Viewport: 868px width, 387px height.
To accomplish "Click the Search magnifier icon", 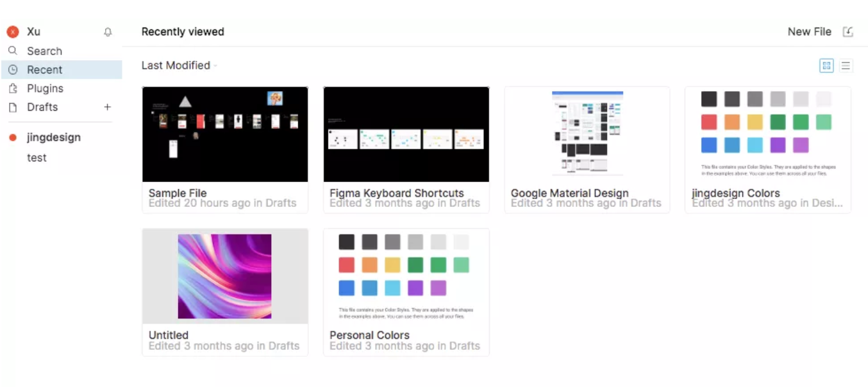I will point(13,51).
